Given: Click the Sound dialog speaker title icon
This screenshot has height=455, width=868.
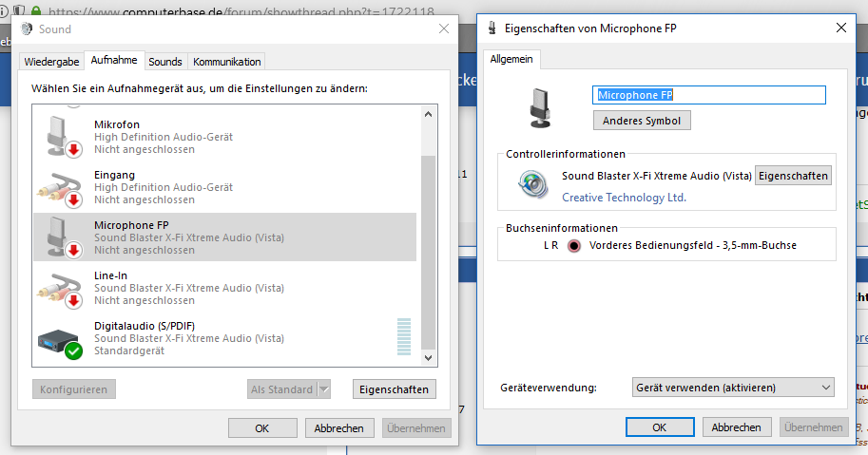Looking at the screenshot, I should (26, 28).
